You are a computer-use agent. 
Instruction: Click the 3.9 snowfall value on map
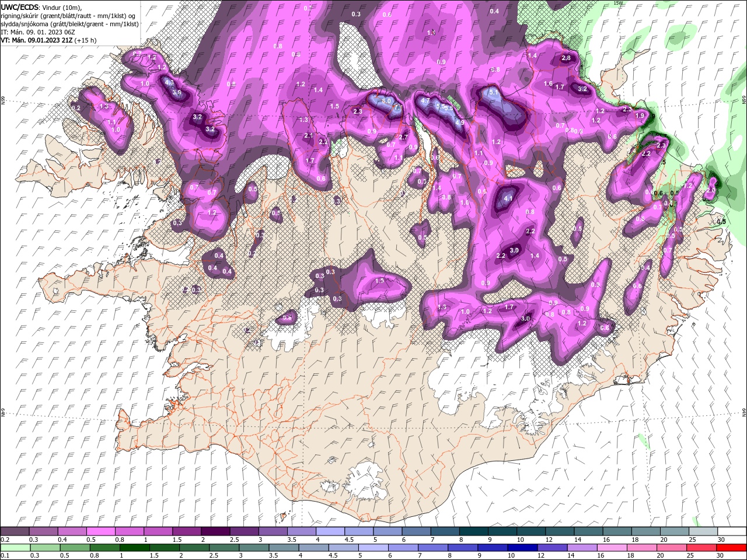click(177, 92)
